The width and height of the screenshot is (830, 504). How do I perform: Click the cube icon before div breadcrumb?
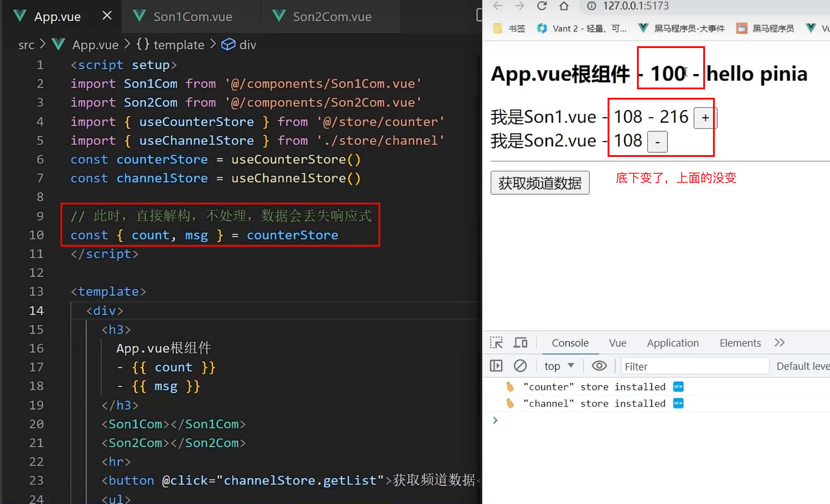pyautogui.click(x=228, y=44)
